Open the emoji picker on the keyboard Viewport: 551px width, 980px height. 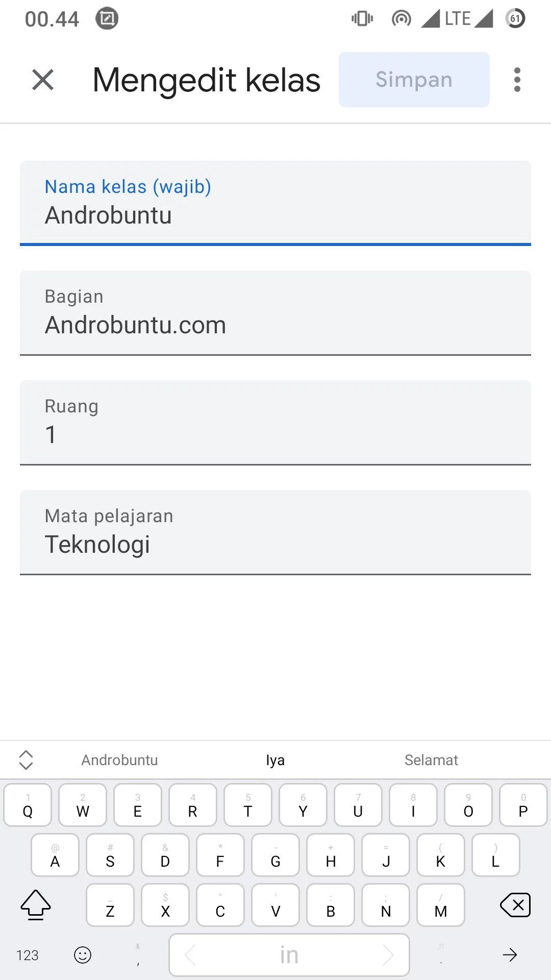tap(82, 954)
